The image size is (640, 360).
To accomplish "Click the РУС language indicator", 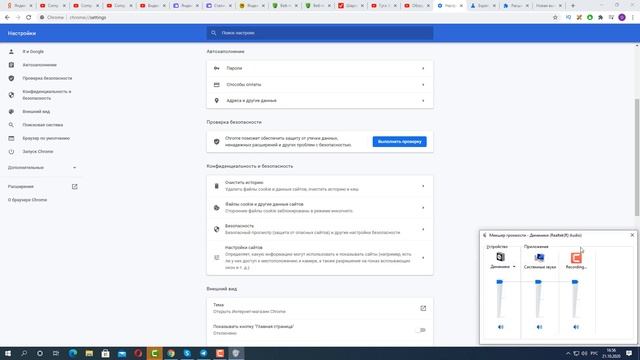I will [x=594, y=353].
